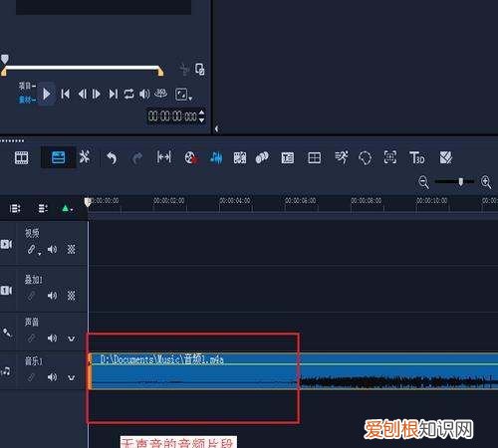498x448 pixels.
Task: Jump to the end of the project
Action: click(114, 95)
